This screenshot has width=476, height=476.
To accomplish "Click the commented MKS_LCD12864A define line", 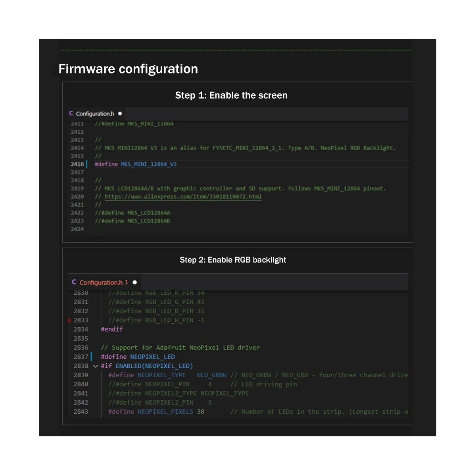I will [132, 213].
